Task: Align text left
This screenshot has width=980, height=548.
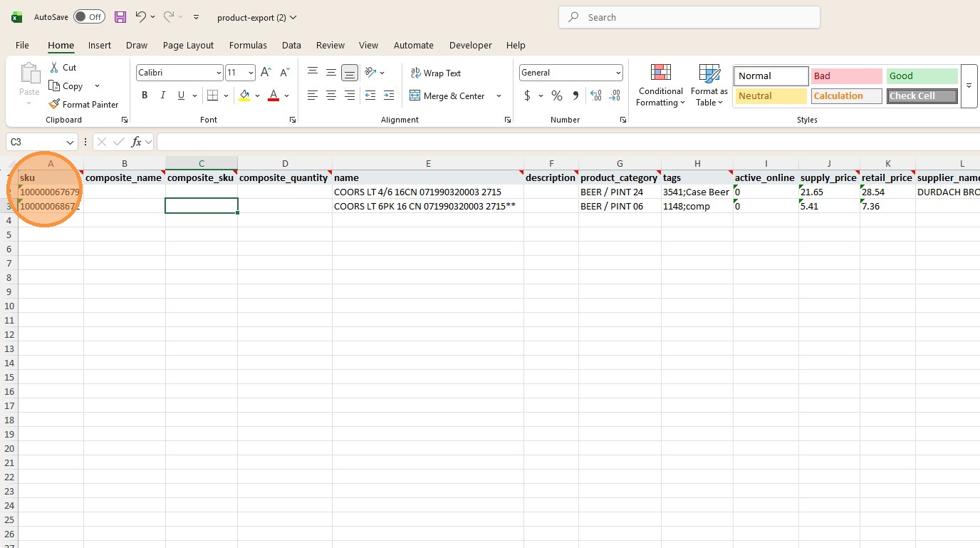Action: [313, 95]
